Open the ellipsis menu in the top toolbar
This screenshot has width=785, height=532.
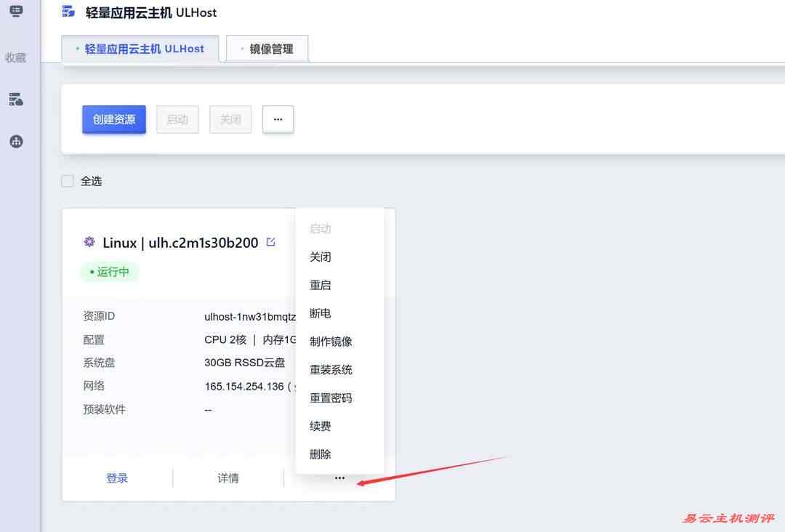278,118
